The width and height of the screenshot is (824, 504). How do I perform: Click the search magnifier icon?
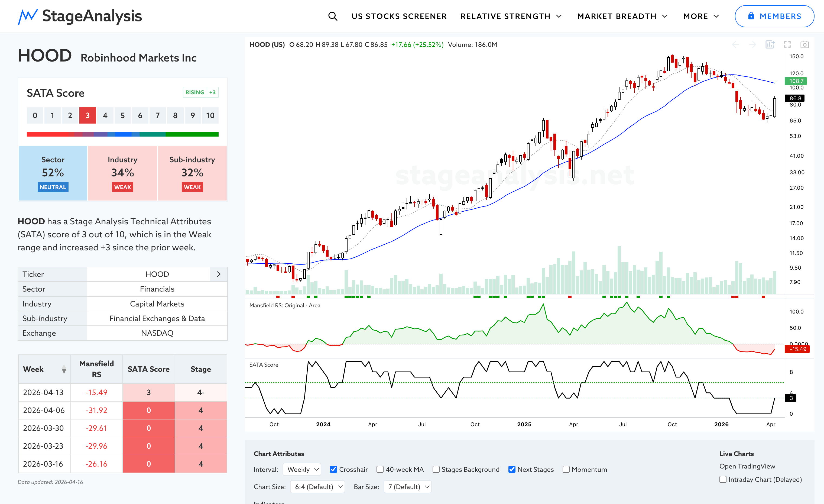click(332, 16)
